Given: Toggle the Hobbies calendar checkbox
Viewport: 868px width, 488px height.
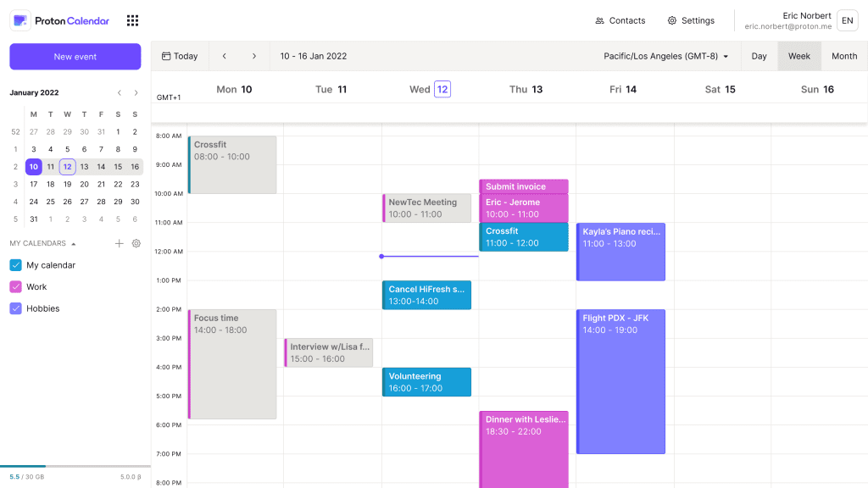Looking at the screenshot, I should click(x=15, y=308).
